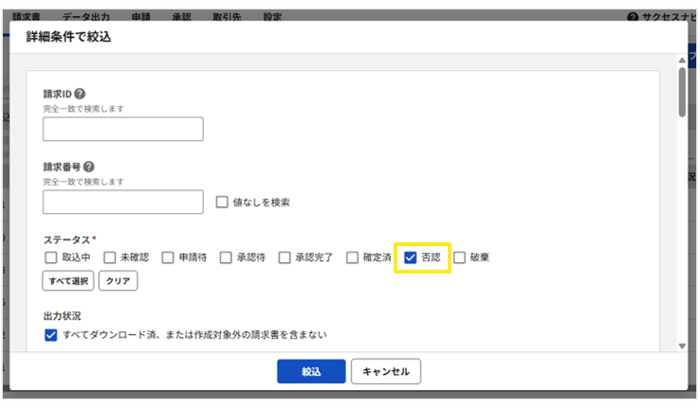Click the help icon next to 請求ID
This screenshot has width=700, height=407.
point(80,94)
